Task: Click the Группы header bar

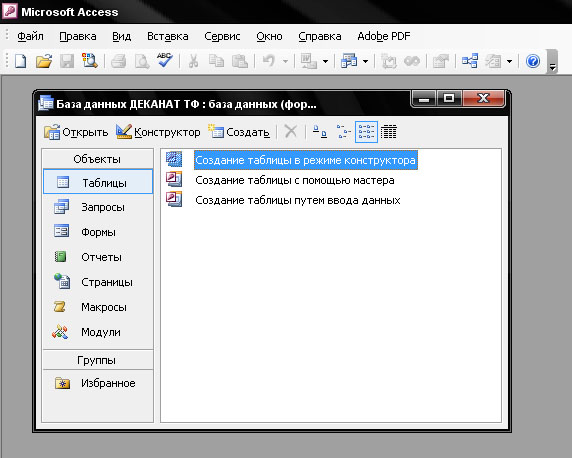Action: point(97,360)
